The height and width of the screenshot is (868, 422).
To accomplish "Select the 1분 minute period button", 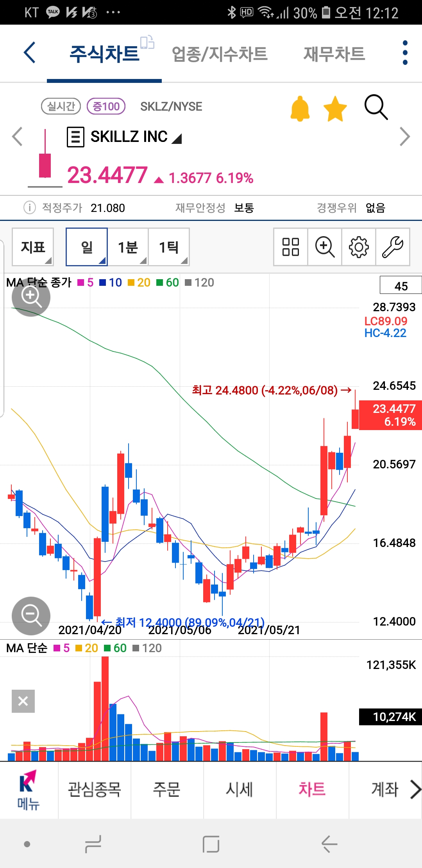I will (128, 247).
